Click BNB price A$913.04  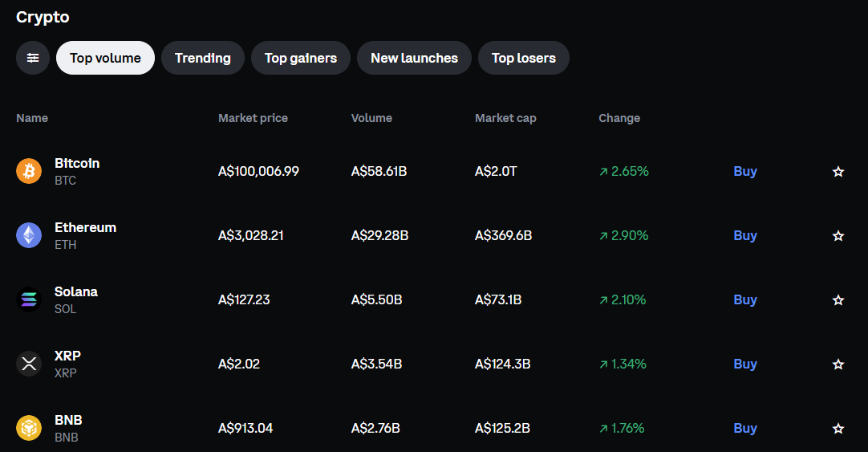(x=245, y=428)
